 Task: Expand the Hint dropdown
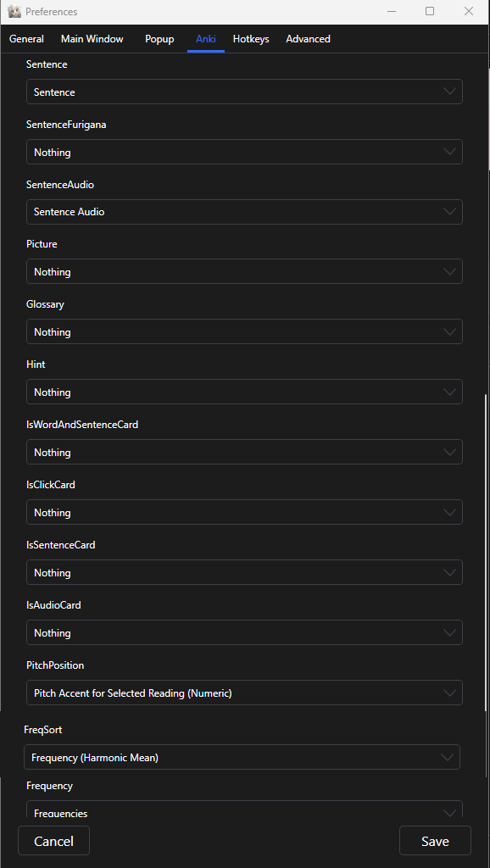click(x=244, y=392)
